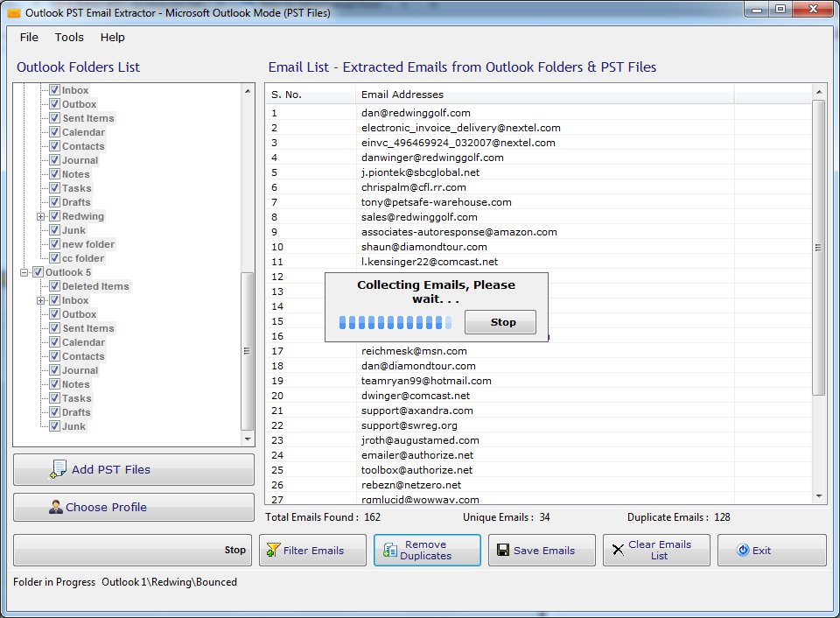Toggle the Outlook 5 root checkbox
Image resolution: width=840 pixels, height=618 pixels.
[38, 272]
